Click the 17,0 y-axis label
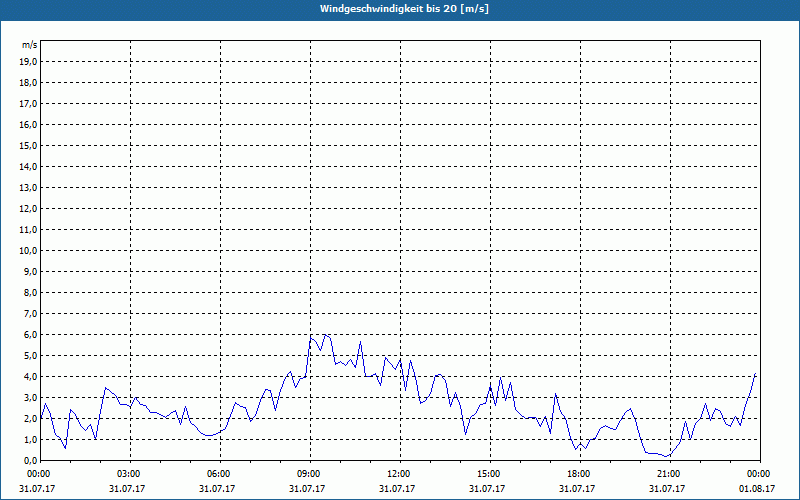The height and width of the screenshot is (500, 800). pyautogui.click(x=28, y=104)
